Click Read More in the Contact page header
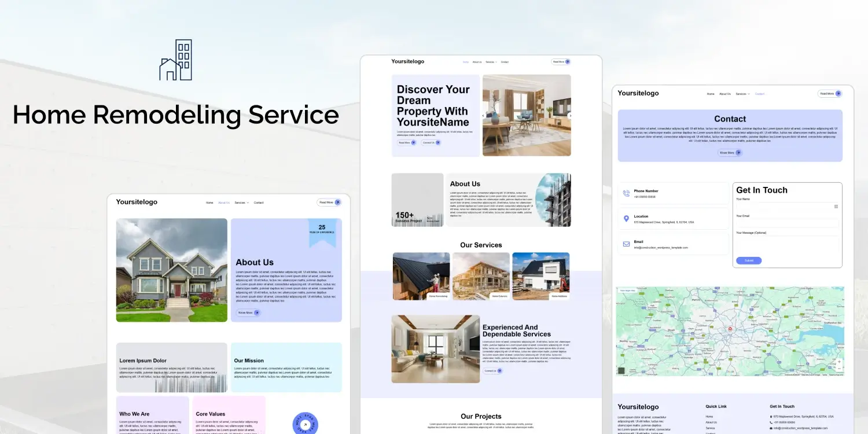 [830, 93]
